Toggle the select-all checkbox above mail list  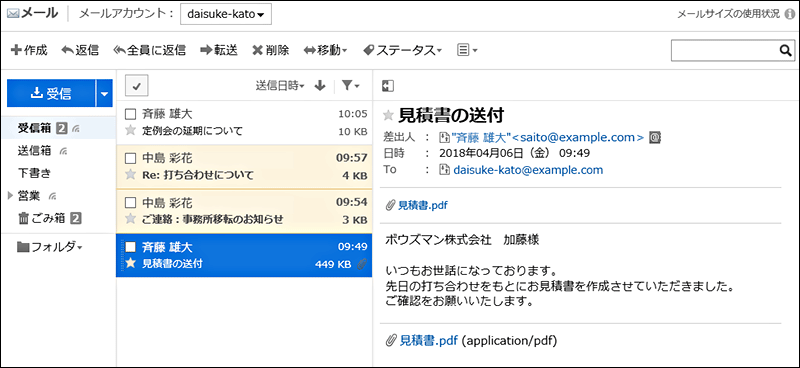coord(136,86)
